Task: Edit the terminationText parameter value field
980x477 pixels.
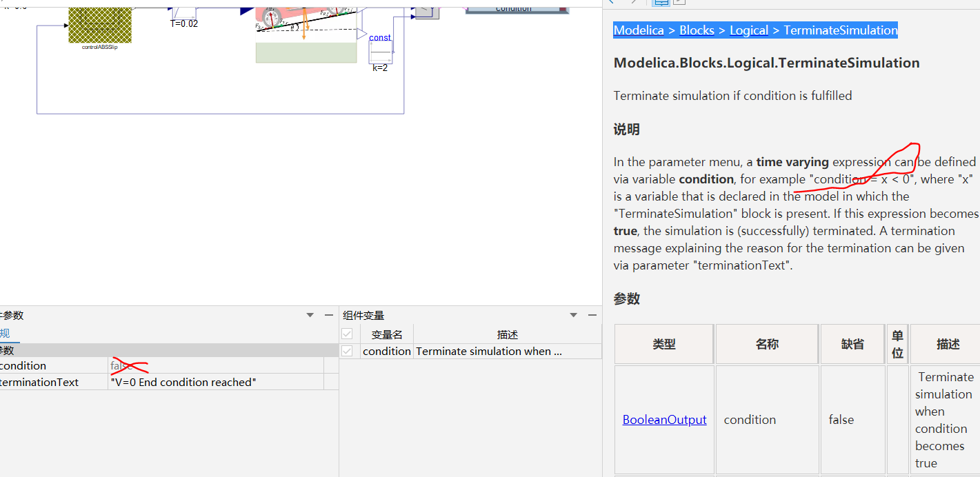Action: point(216,382)
